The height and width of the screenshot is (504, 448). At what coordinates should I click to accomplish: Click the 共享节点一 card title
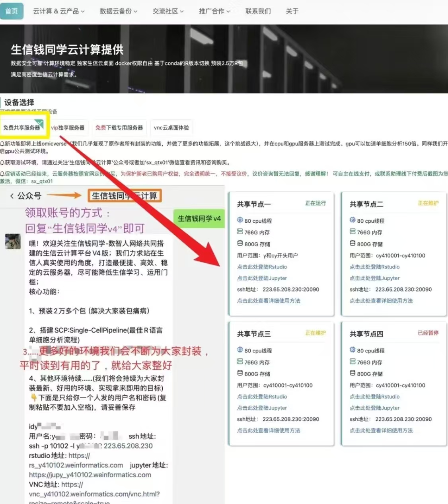[x=254, y=204]
